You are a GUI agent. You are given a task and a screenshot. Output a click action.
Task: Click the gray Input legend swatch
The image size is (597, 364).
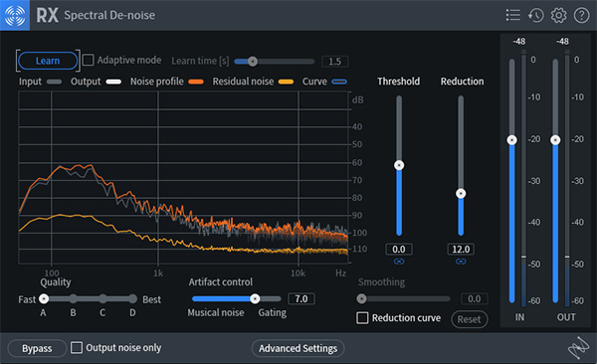pyautogui.click(x=54, y=82)
